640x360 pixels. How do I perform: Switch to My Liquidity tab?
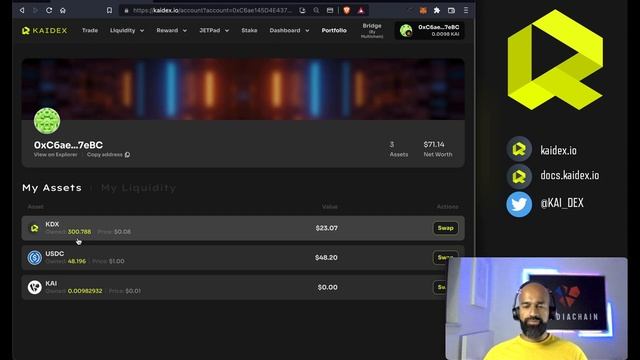(x=138, y=188)
